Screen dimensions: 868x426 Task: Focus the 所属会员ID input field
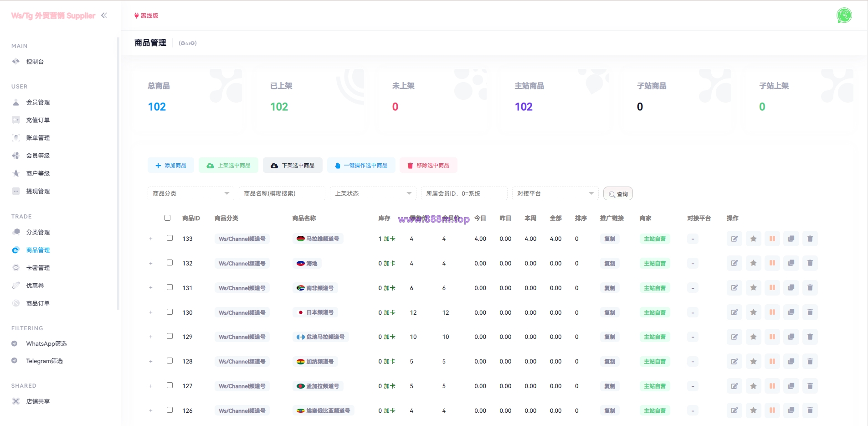coord(464,193)
